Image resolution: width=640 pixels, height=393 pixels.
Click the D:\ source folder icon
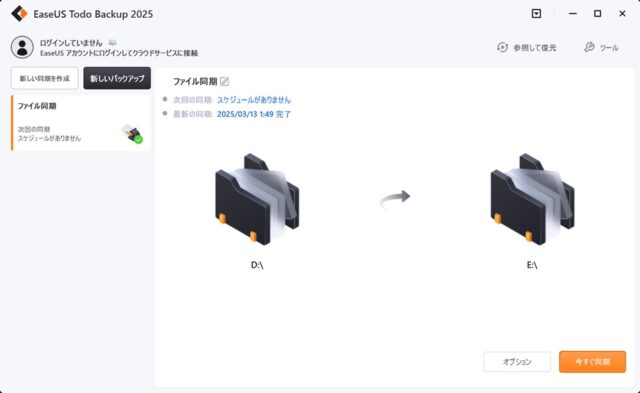tap(257, 199)
